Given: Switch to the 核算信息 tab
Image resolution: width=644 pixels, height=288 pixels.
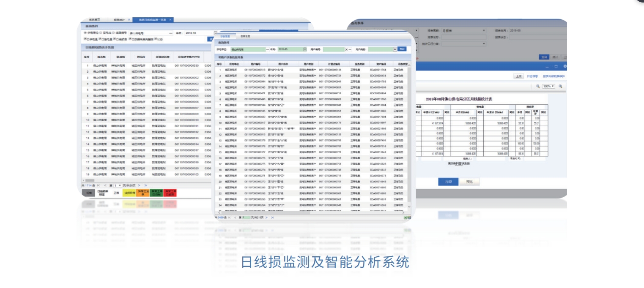Looking at the screenshot, I should pyautogui.click(x=245, y=36).
